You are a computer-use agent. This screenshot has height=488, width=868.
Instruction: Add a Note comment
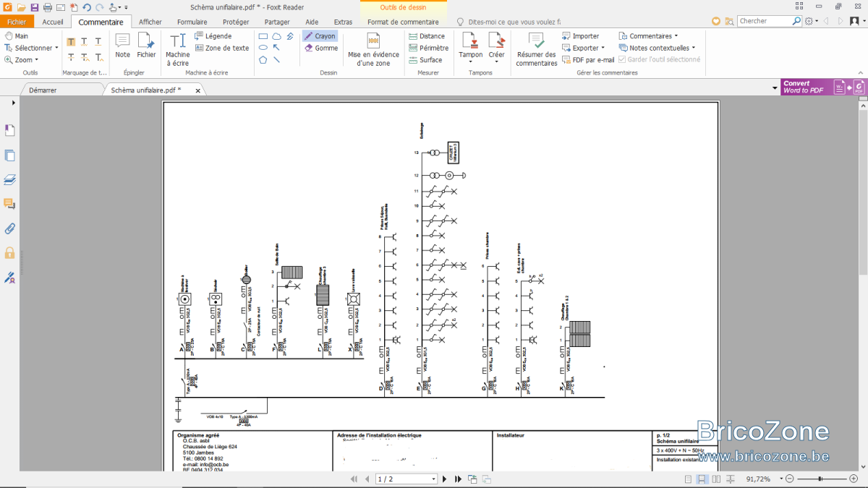point(123,46)
